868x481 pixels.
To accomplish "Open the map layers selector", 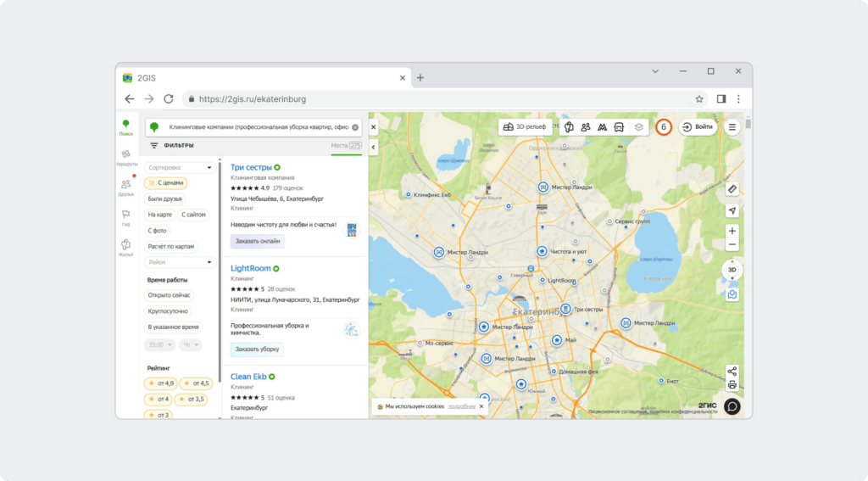I will click(638, 127).
